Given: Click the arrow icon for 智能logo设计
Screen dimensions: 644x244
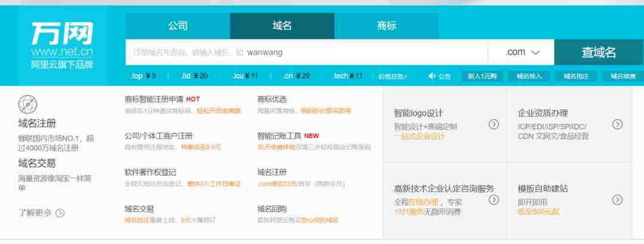Looking at the screenshot, I should (x=494, y=124).
